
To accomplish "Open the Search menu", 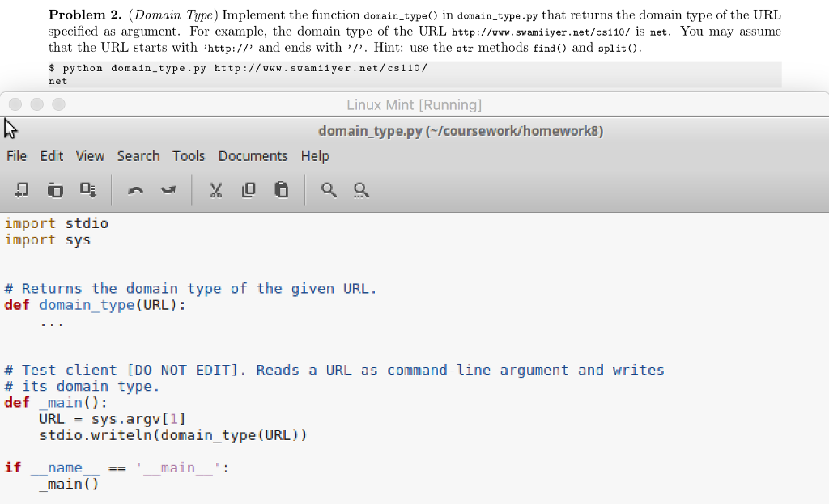I will click(138, 156).
